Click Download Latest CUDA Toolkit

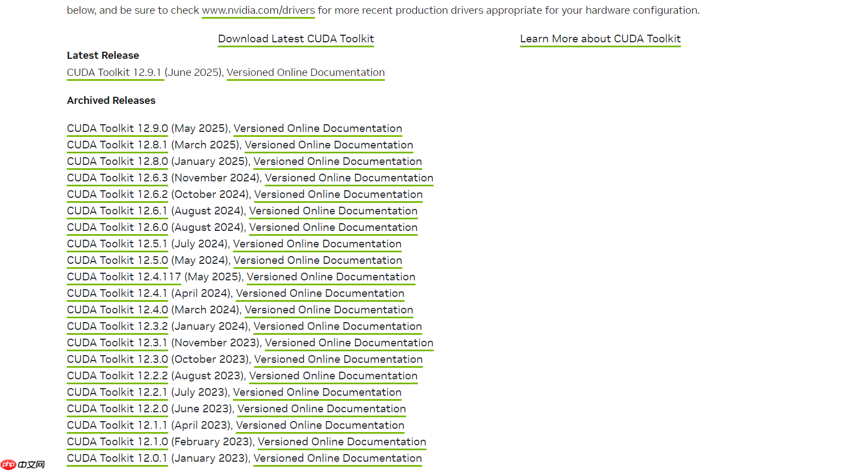(296, 39)
